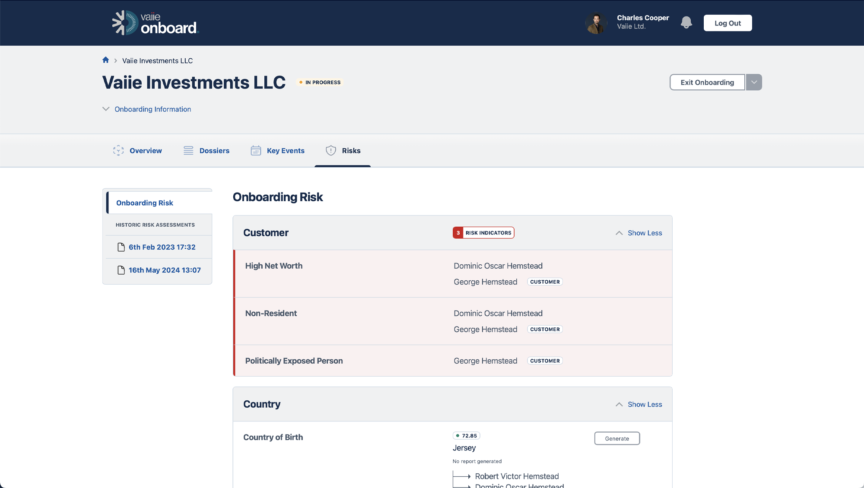Switch to the Dossiers tab
864x488 pixels.
point(214,151)
